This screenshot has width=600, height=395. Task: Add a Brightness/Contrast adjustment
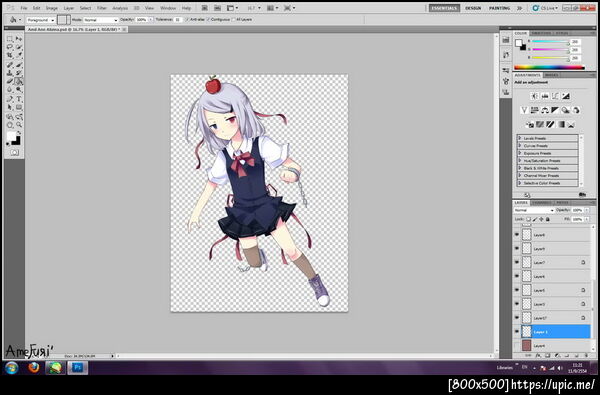coord(535,96)
